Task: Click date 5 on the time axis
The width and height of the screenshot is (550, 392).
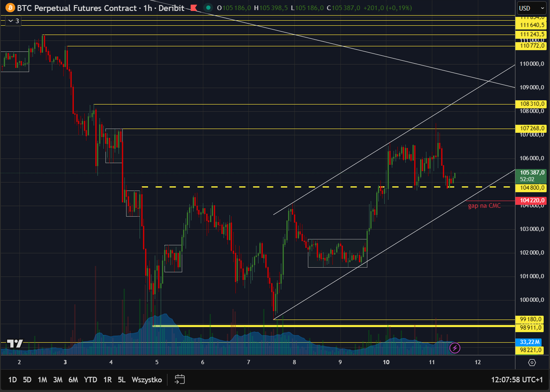Action: [157, 362]
